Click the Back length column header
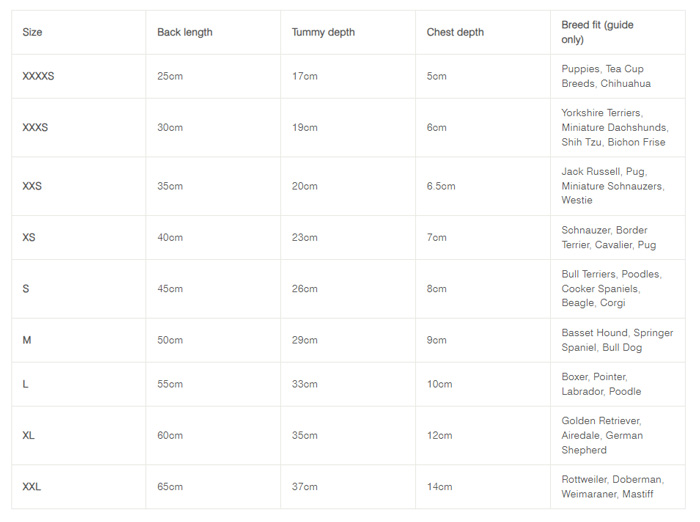Screen dimensions: 700x522 click(x=184, y=32)
